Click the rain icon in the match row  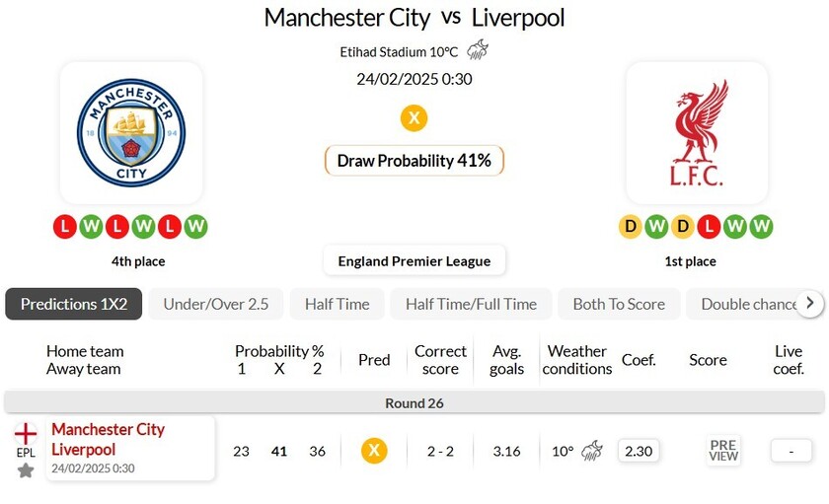click(x=592, y=451)
